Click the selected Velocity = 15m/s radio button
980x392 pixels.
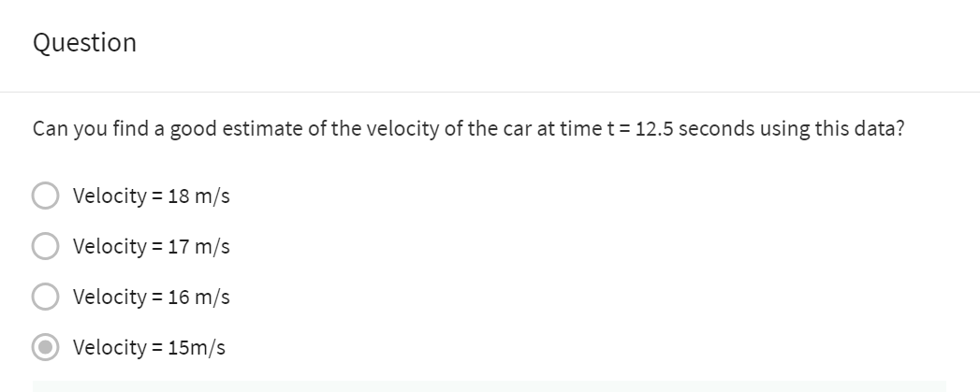pos(45,348)
